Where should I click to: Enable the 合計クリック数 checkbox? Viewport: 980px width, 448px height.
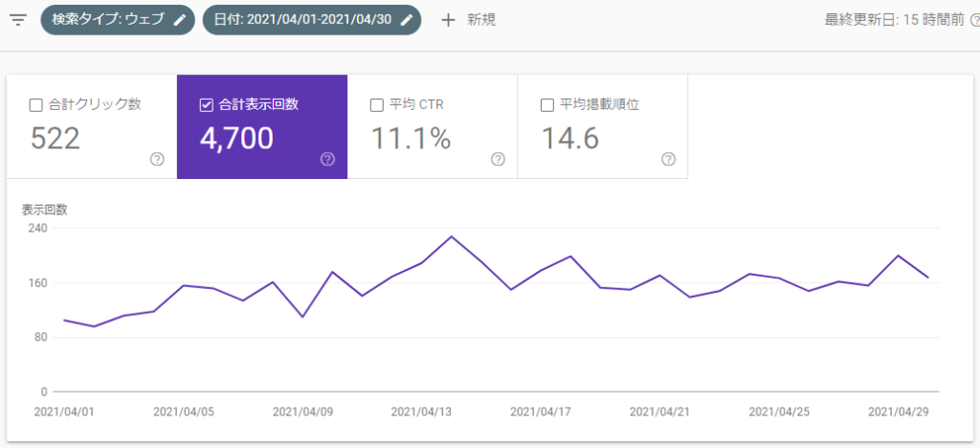click(35, 105)
